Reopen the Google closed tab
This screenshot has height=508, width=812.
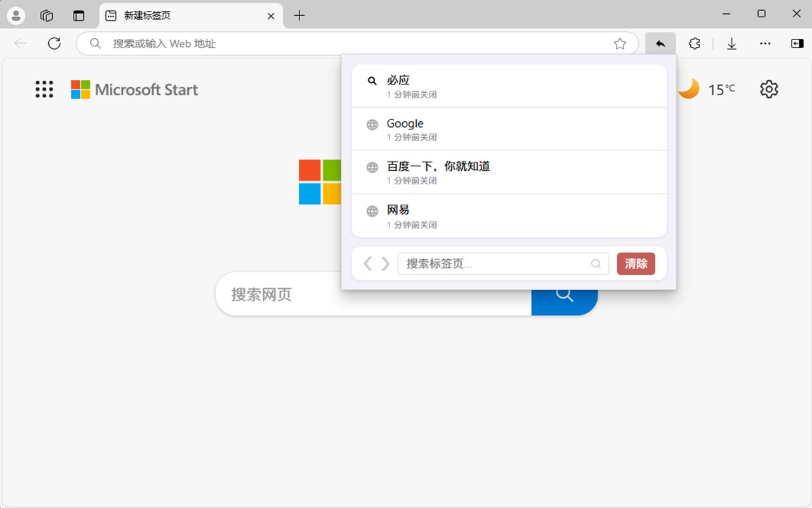509,130
